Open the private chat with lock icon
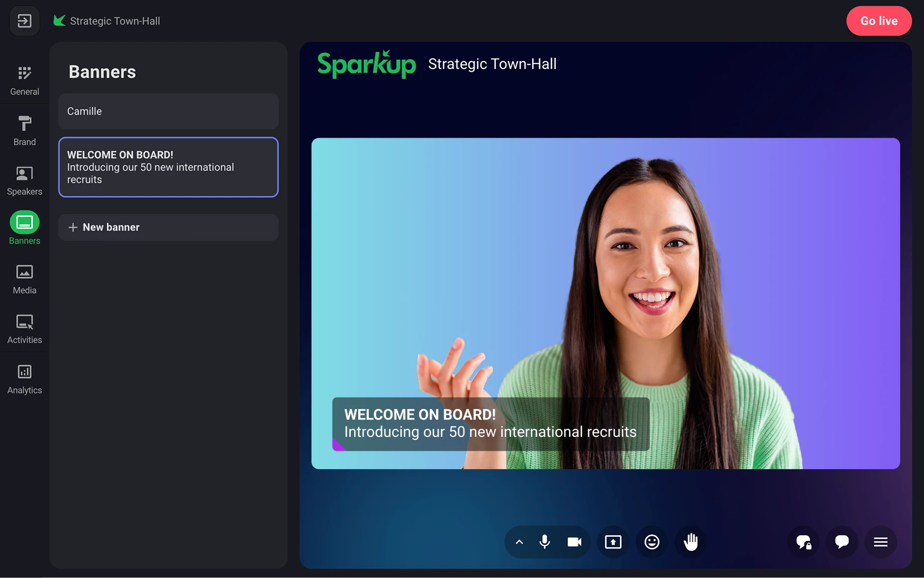This screenshot has height=578, width=924. coord(803,542)
